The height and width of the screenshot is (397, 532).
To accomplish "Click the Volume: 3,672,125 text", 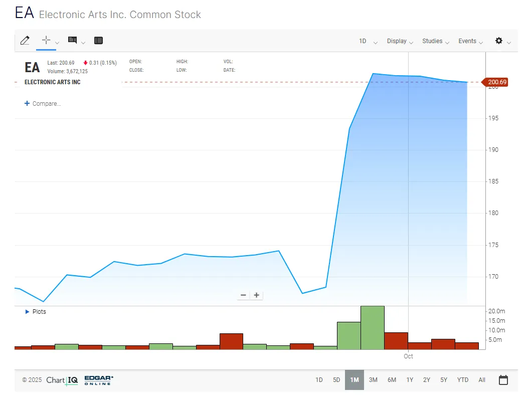I will [x=68, y=71].
